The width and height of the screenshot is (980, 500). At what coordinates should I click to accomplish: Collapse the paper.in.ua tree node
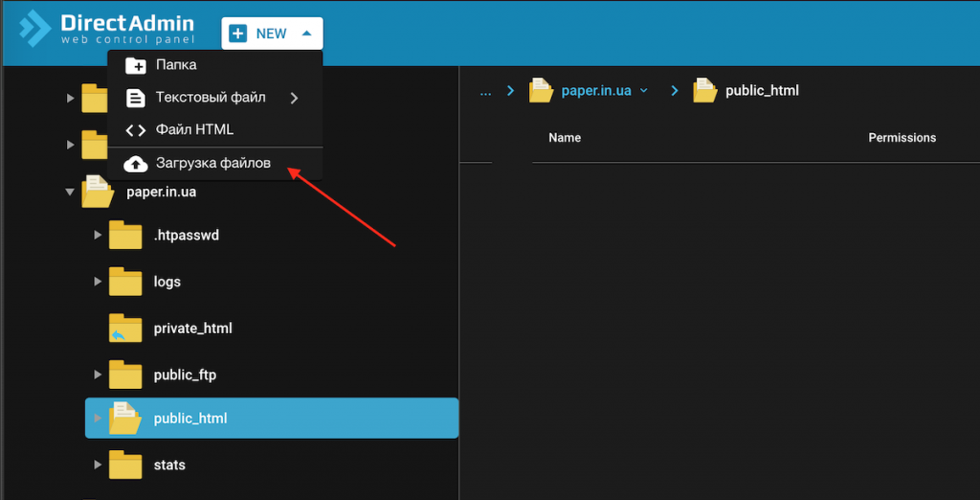(x=70, y=192)
